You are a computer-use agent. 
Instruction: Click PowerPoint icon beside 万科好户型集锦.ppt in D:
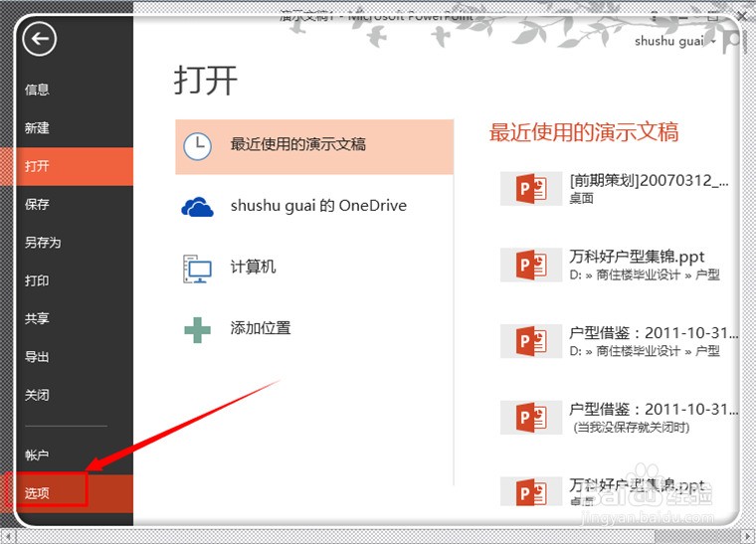point(531,265)
